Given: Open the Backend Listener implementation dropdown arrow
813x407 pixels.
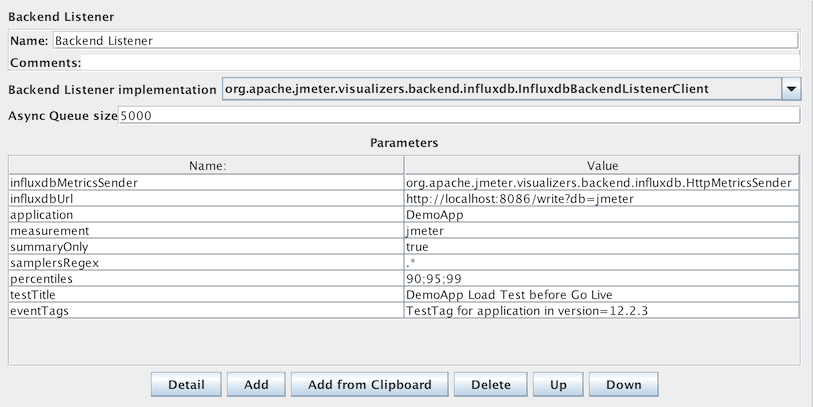Looking at the screenshot, I should pyautogui.click(x=790, y=90).
